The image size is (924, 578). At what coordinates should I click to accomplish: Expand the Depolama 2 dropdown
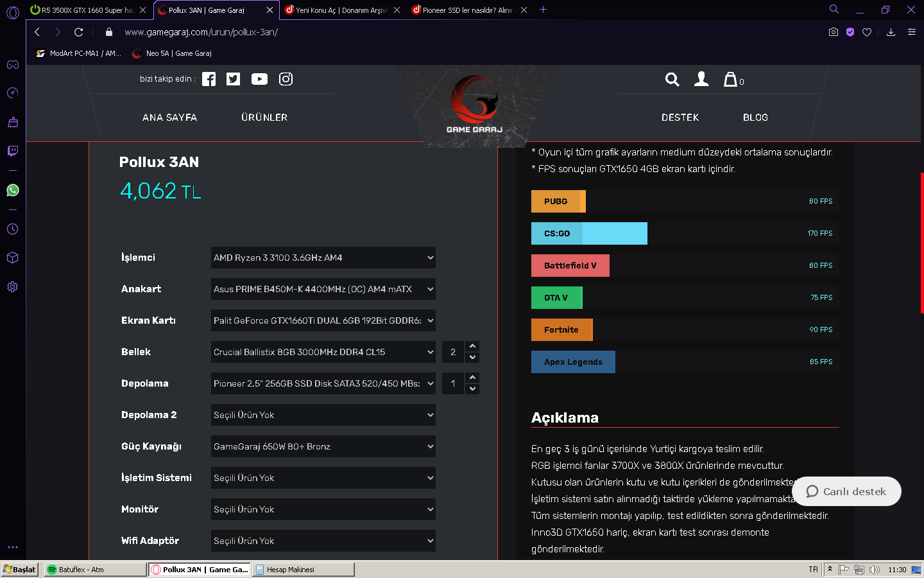point(323,415)
